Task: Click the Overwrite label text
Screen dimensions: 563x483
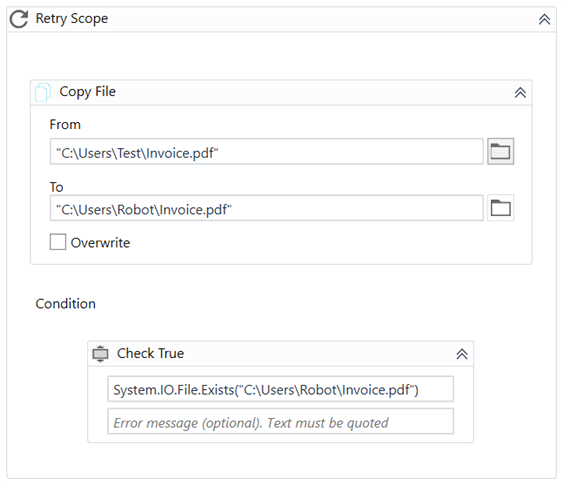Action: point(100,243)
